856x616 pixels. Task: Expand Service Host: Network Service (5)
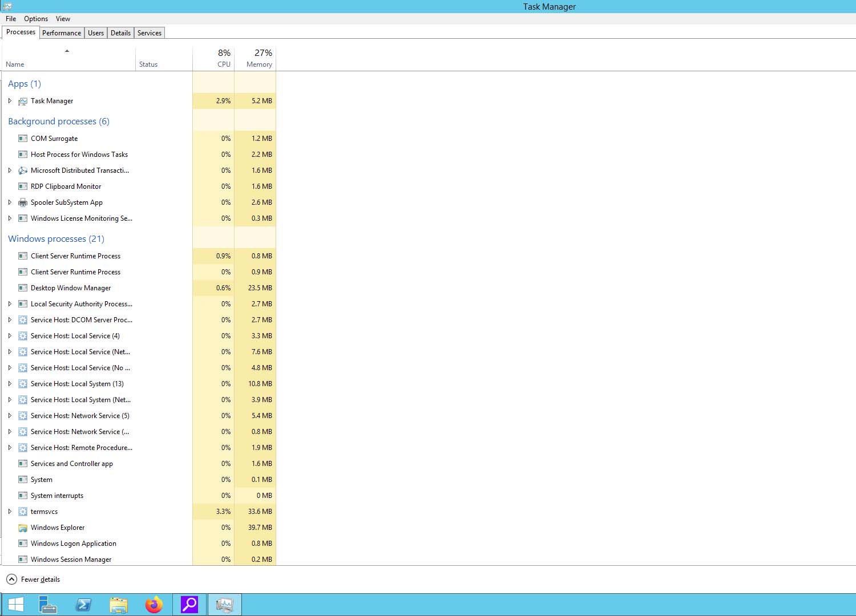coord(10,416)
